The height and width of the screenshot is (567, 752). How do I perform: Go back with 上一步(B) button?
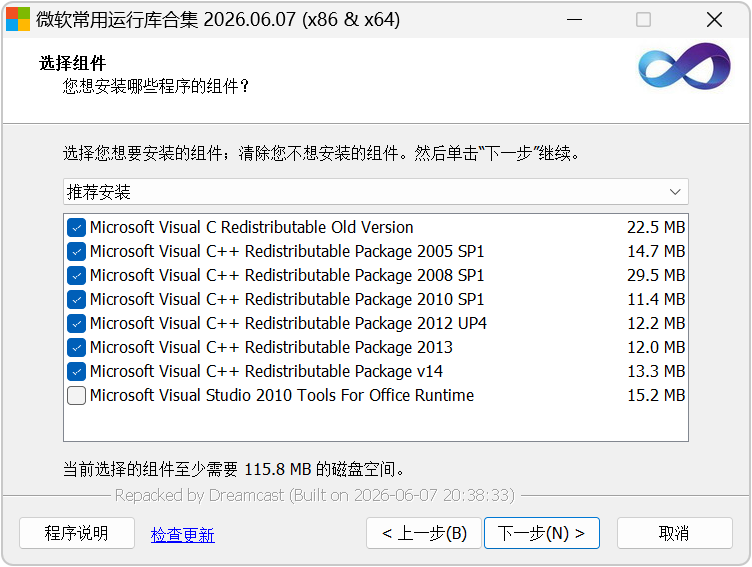point(424,533)
